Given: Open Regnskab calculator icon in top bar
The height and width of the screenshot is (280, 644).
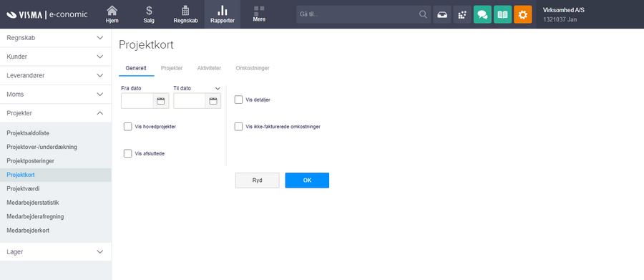Looking at the screenshot, I should tap(185, 14).
